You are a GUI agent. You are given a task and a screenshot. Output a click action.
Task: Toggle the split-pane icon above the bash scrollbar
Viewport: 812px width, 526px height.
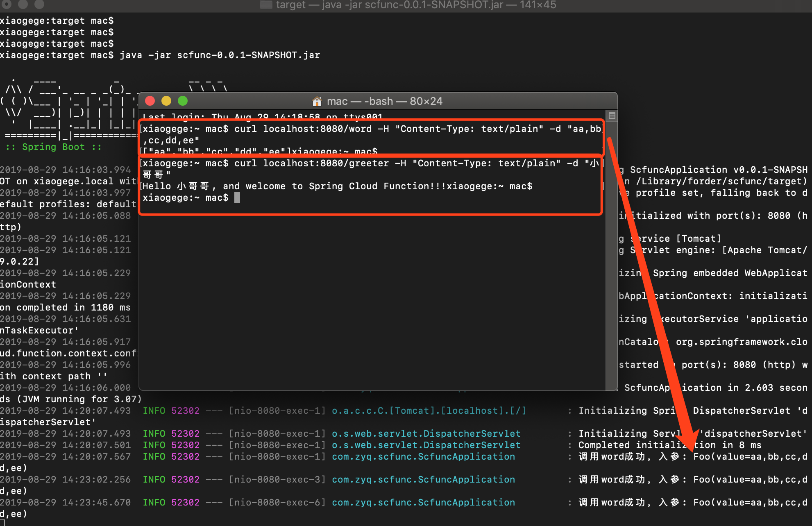[612, 116]
